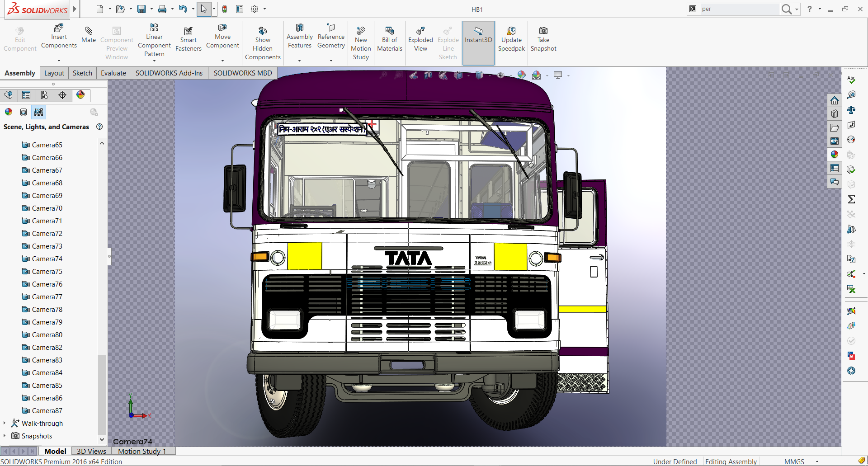Click the Save icon in title toolbar
Screen dimensions: 868x466
click(142, 9)
